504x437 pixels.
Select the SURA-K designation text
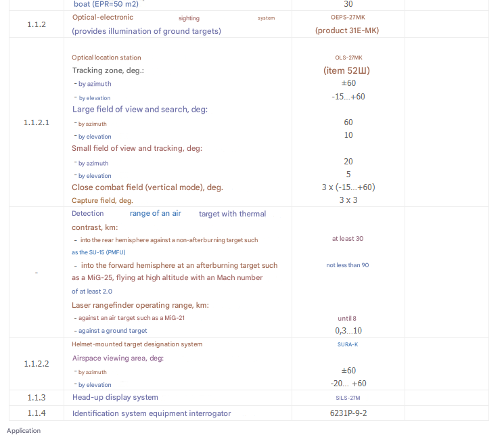click(x=348, y=344)
